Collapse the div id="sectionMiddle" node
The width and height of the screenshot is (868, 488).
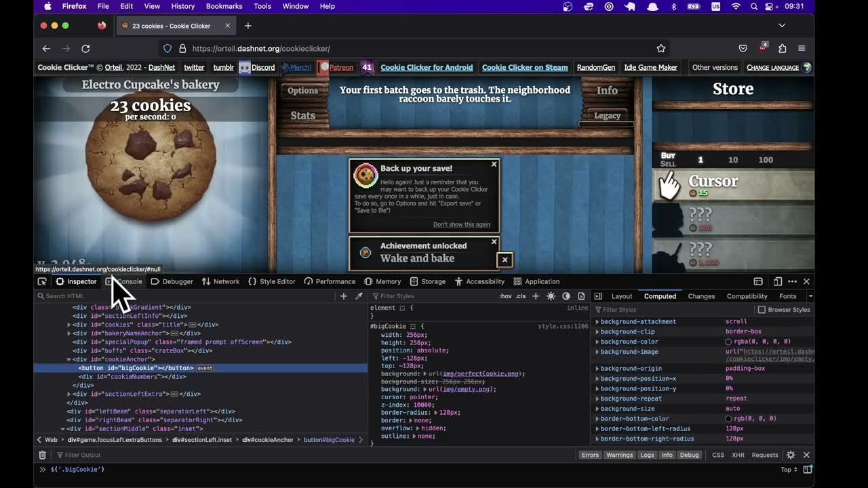(62, 428)
